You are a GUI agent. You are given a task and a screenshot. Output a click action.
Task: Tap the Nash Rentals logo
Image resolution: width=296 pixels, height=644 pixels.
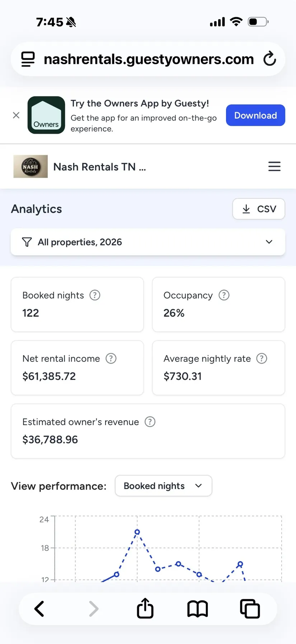click(x=30, y=166)
